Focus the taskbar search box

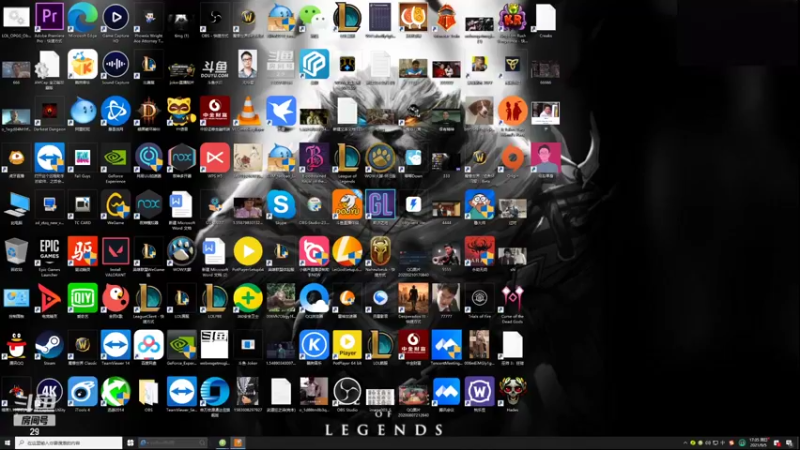pos(69,443)
